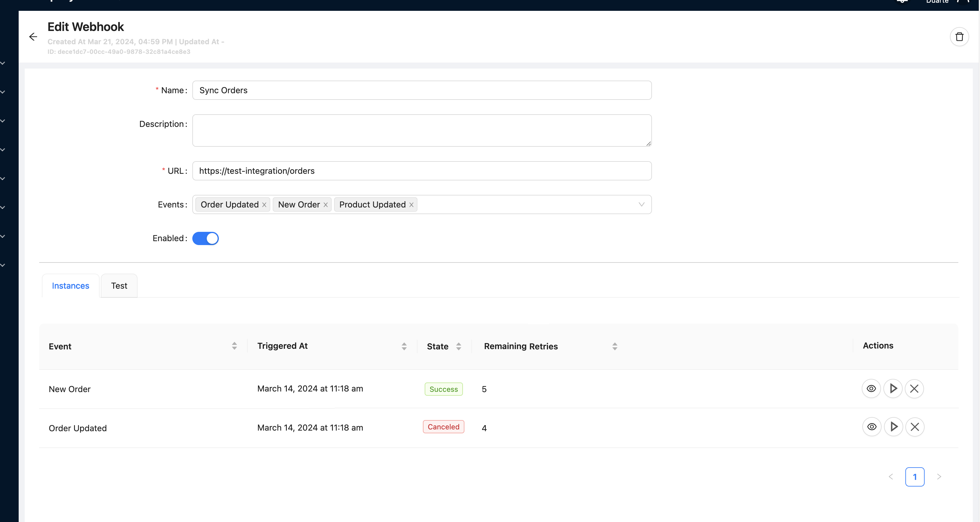Image resolution: width=980 pixels, height=522 pixels.
Task: View details of the New Order instance
Action: [871, 388]
